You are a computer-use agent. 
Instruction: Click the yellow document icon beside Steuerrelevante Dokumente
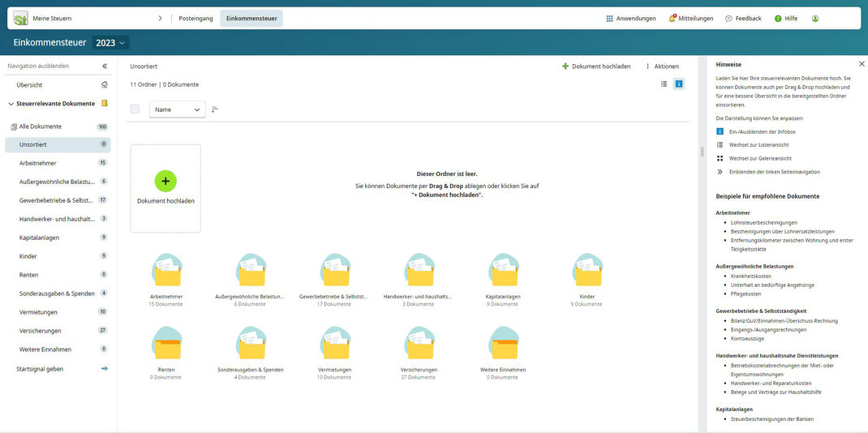pos(104,104)
